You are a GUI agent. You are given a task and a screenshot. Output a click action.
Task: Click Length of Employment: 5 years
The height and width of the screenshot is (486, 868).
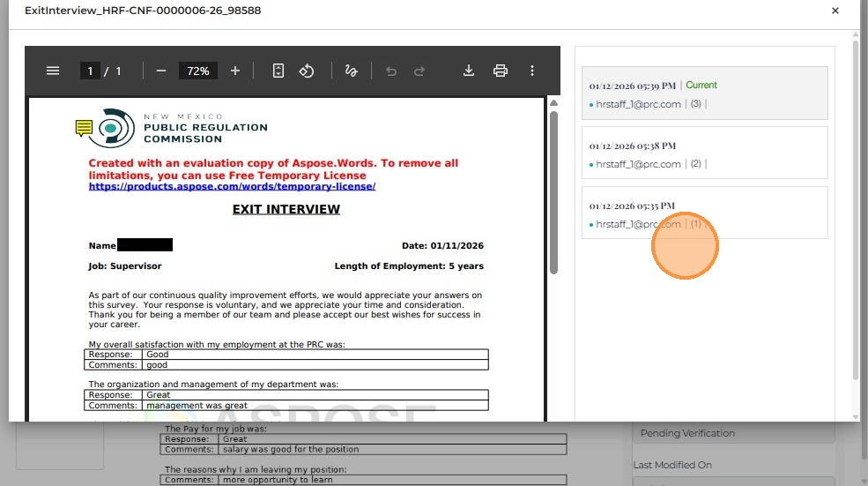pyautogui.click(x=409, y=266)
